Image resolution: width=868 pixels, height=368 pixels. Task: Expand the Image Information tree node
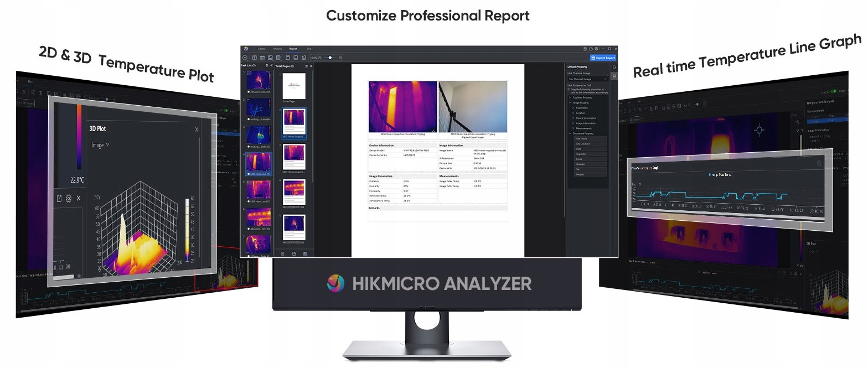pos(573,123)
